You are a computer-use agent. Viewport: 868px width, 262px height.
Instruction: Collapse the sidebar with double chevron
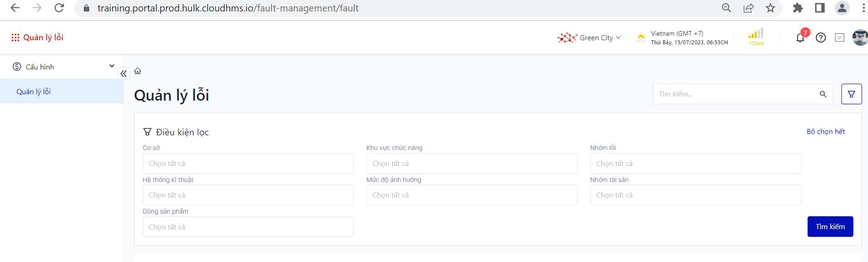[x=124, y=73]
